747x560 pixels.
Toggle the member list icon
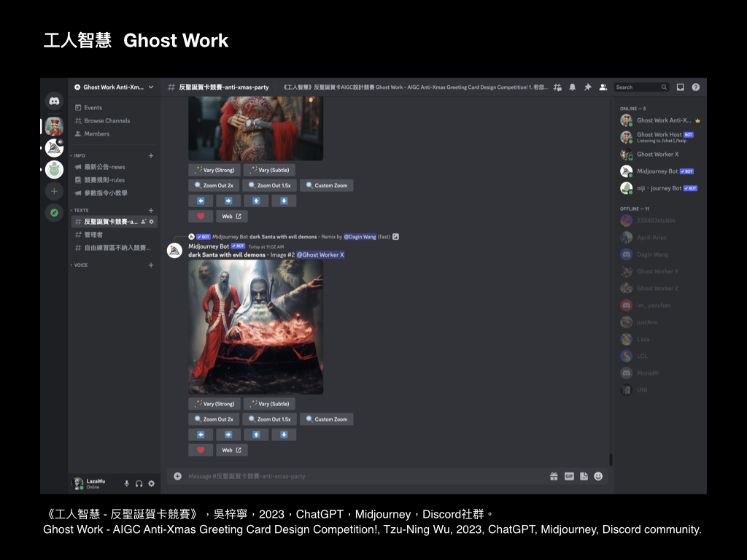pyautogui.click(x=603, y=87)
